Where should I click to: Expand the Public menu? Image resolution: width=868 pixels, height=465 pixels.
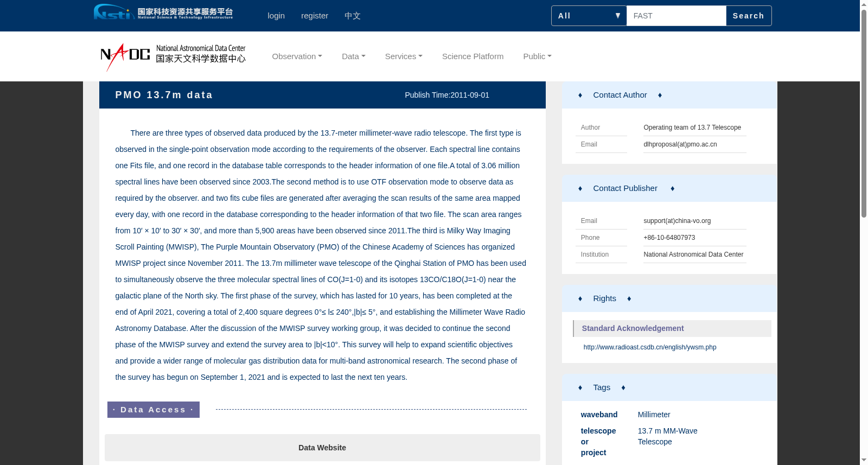point(537,56)
